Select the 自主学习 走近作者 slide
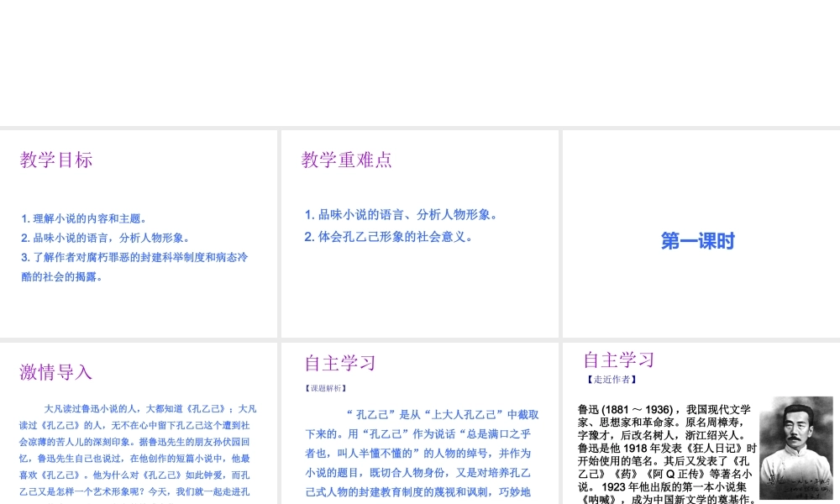The width and height of the screenshot is (840, 504). [701, 423]
